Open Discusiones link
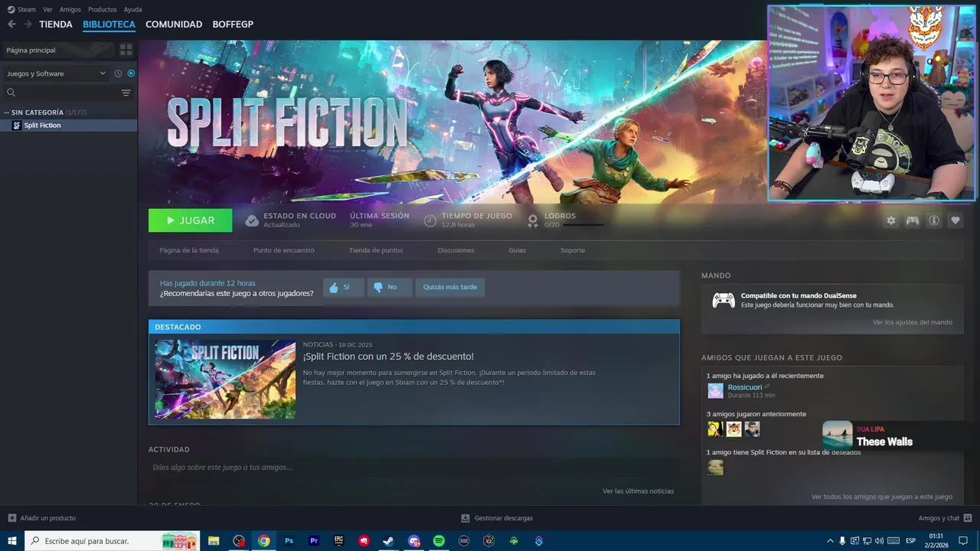This screenshot has width=980, height=551. (x=456, y=250)
